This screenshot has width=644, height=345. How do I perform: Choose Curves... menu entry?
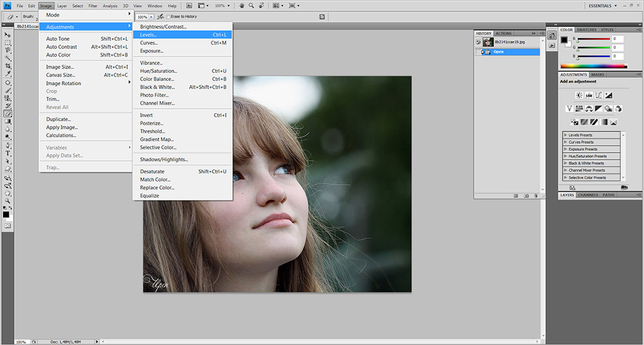(x=182, y=43)
